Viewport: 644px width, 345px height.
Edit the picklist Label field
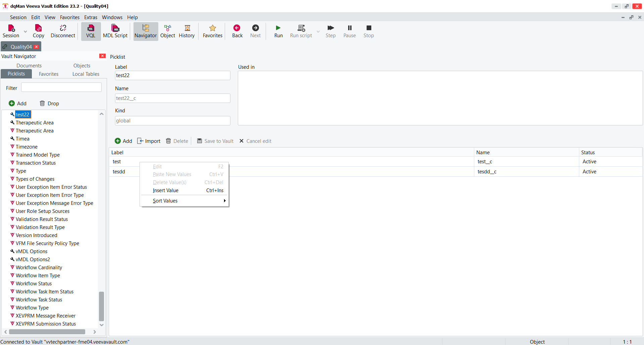click(x=173, y=75)
